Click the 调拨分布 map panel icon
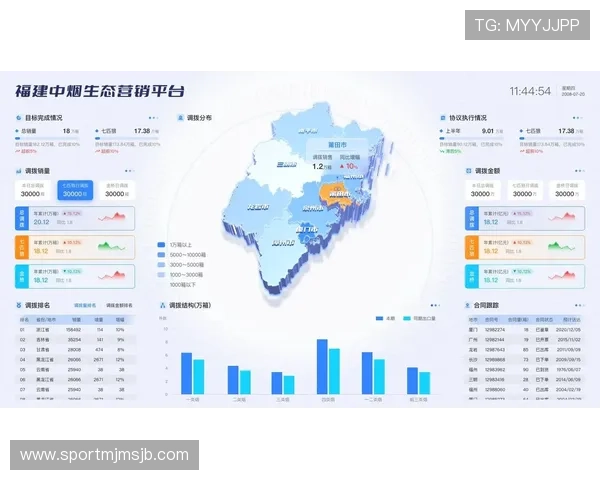 pyautogui.click(x=180, y=118)
